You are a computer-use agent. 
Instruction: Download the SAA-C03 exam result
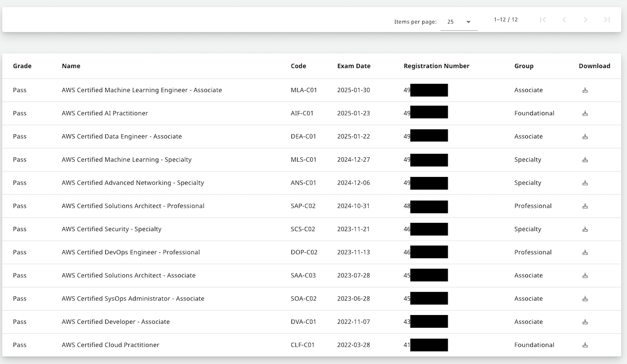pos(585,275)
